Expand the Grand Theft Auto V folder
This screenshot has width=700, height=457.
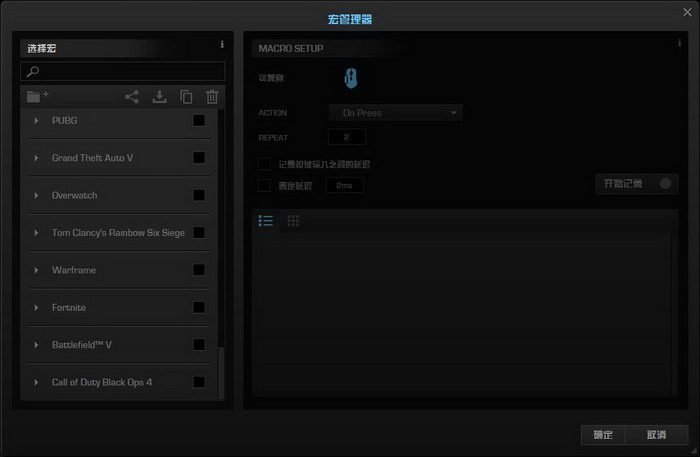tap(37, 158)
